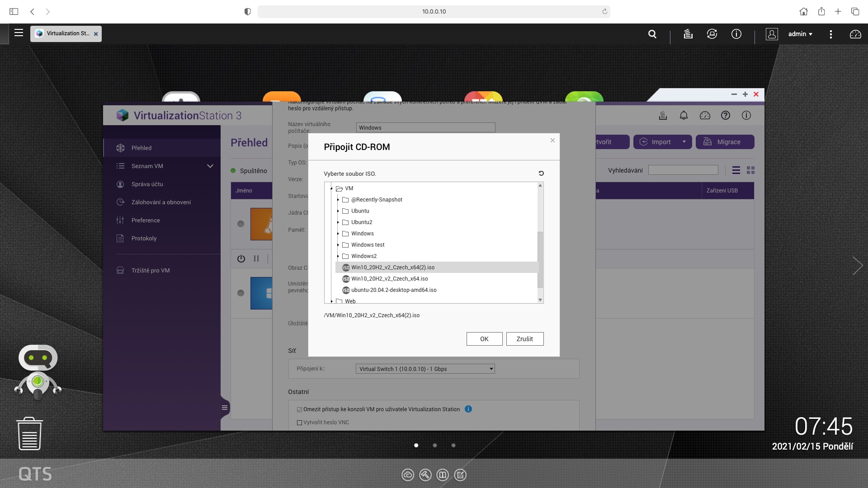Screen dimensions: 868x488
Task: Open the QTS dashboard gauge icon
Action: [x=855, y=34]
